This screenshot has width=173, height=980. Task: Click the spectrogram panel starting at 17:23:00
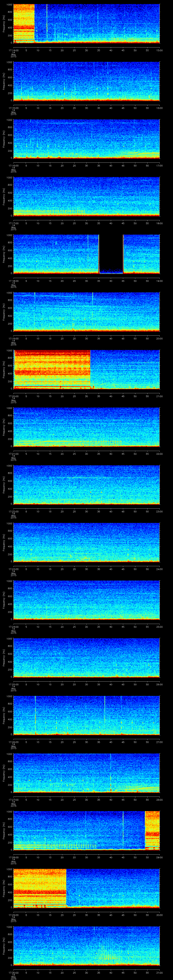pos(86,543)
